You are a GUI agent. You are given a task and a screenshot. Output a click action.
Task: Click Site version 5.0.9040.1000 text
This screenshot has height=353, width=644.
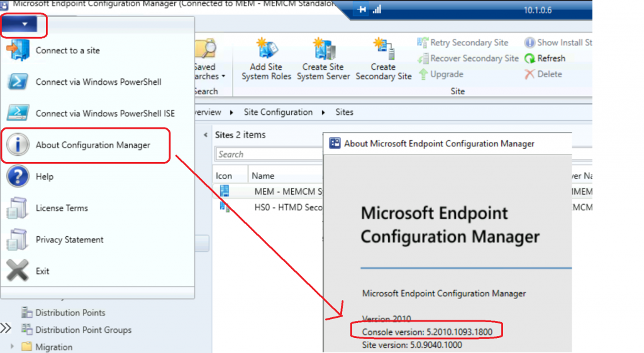pos(412,345)
